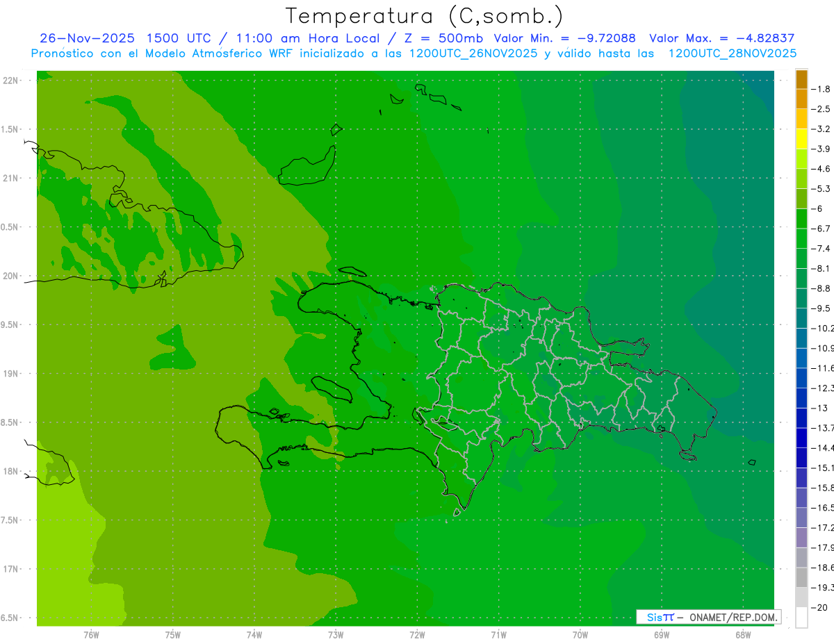Click the '-13' color bar label
The height and width of the screenshot is (644, 834).
click(x=819, y=408)
